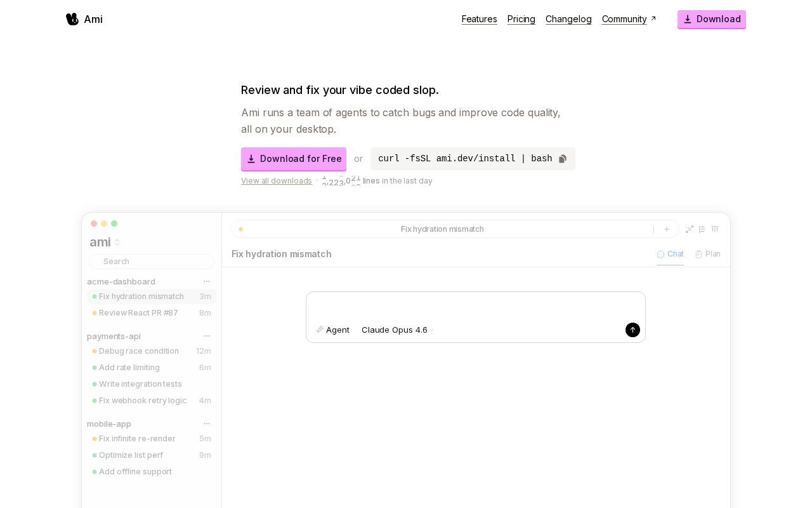Select the Fix hydration mismatch task in sidebar
812x508 pixels.
(152, 297)
